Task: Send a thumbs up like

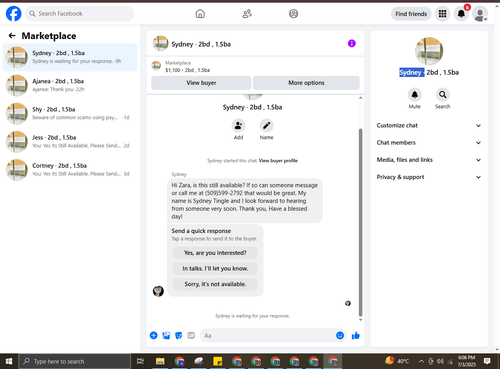Action: [x=356, y=335]
